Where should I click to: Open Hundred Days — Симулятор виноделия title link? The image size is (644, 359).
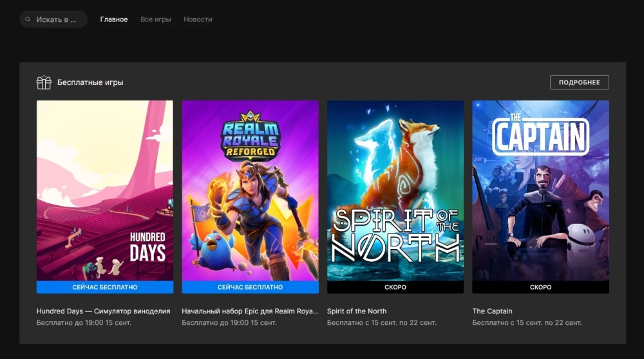point(103,311)
